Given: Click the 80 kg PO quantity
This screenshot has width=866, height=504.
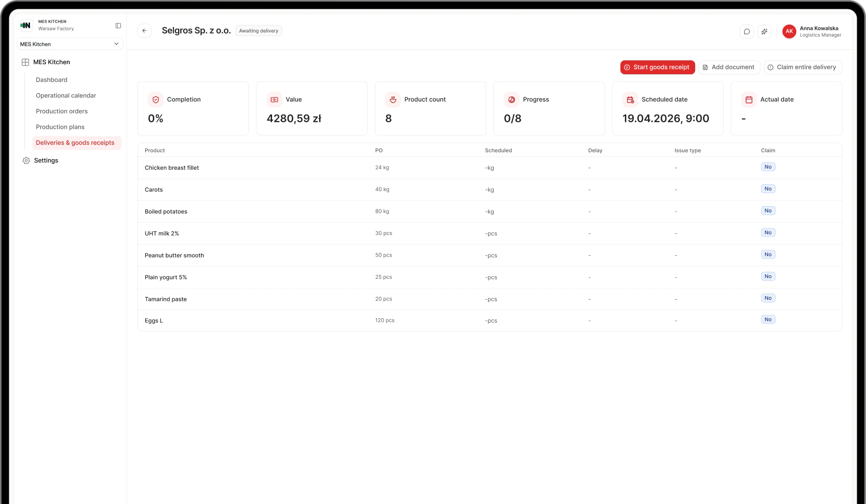Looking at the screenshot, I should click(x=382, y=211).
